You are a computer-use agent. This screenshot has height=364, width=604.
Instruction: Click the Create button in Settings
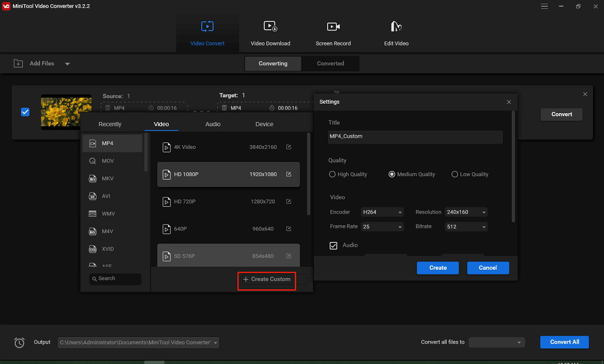pos(438,268)
